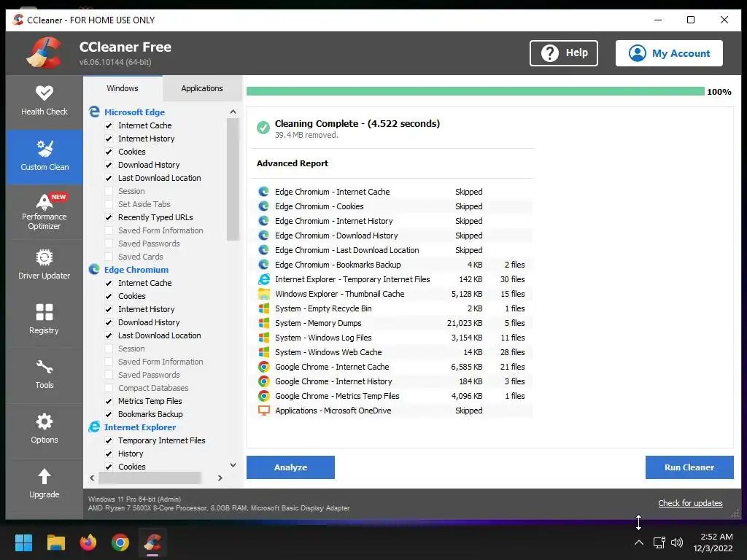Viewport: 747px width, 560px height.
Task: Select Edge Chromium Internet Cache report icon
Action: (263, 192)
